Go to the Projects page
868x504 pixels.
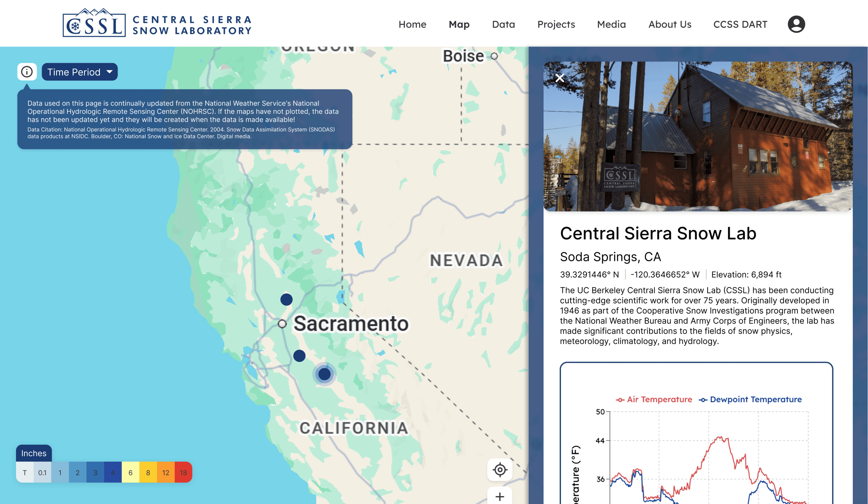pos(556,24)
